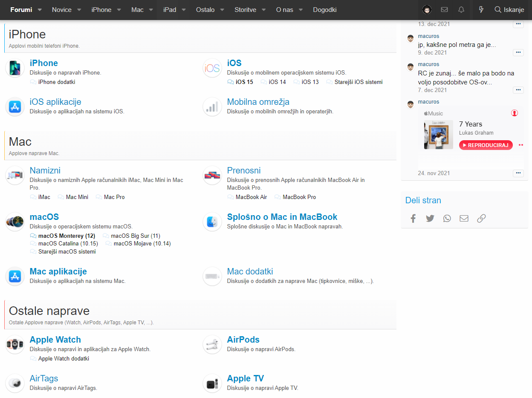
Task: Click the AirPods forum icon
Action: point(212,344)
